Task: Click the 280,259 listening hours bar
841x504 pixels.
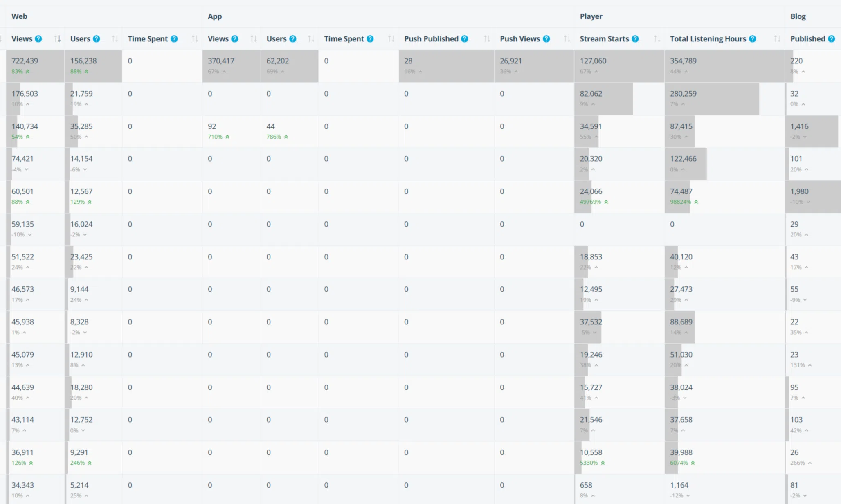Action: [x=712, y=99]
